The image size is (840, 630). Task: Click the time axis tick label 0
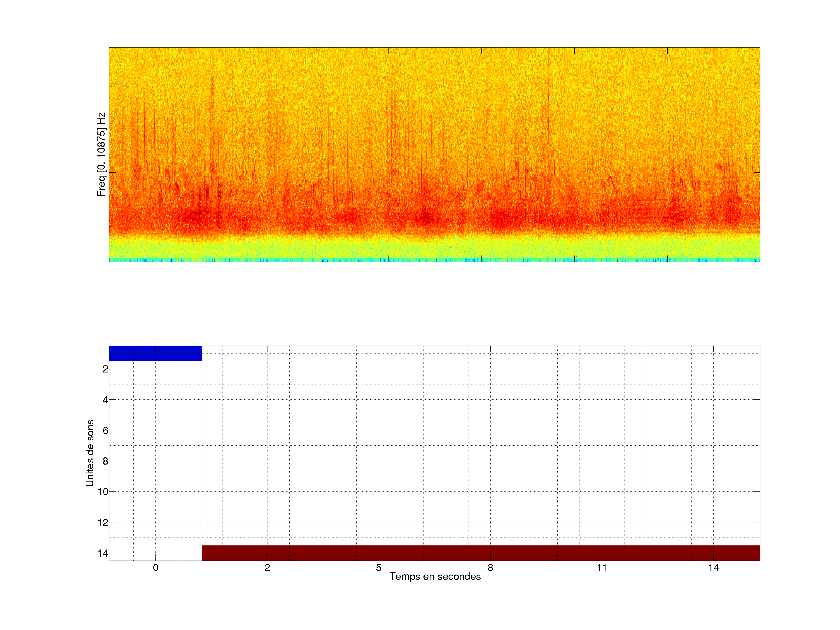click(156, 568)
